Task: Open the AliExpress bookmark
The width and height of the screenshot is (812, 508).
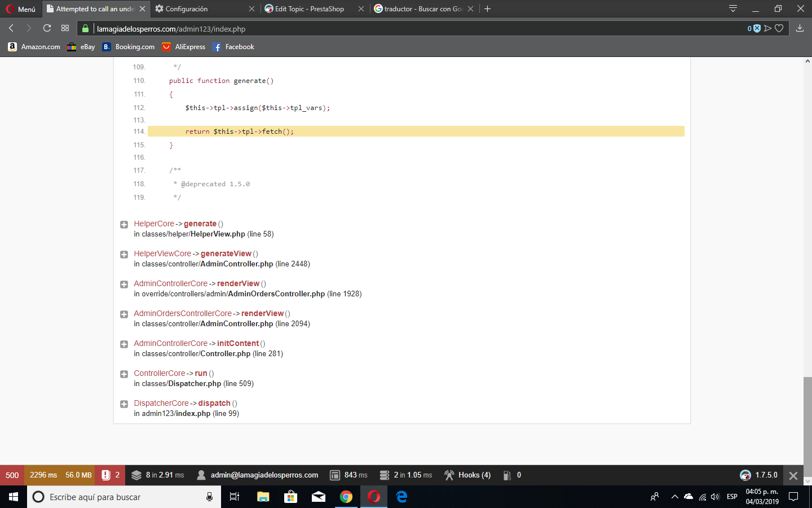Action: [183, 47]
